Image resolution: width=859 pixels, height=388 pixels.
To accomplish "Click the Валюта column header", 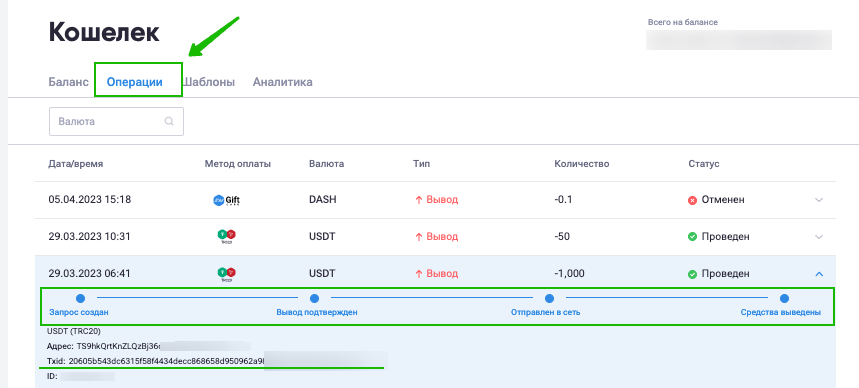I will [327, 164].
